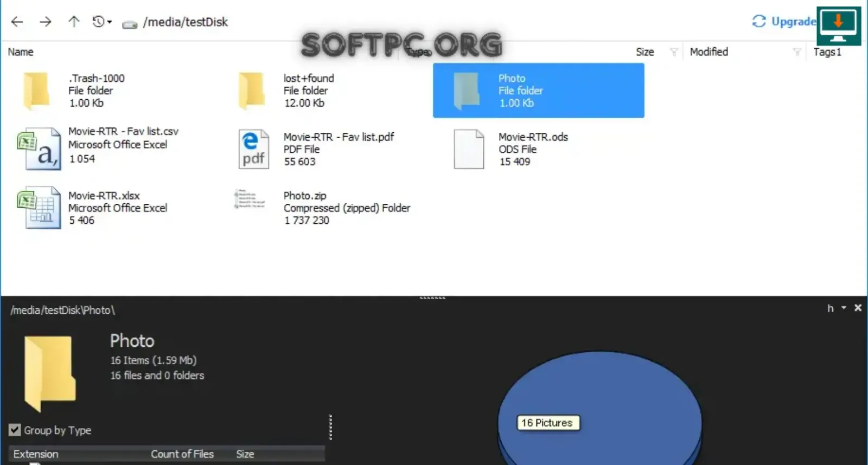
Task: Sort details by the Extension column
Action: pyautogui.click(x=36, y=454)
